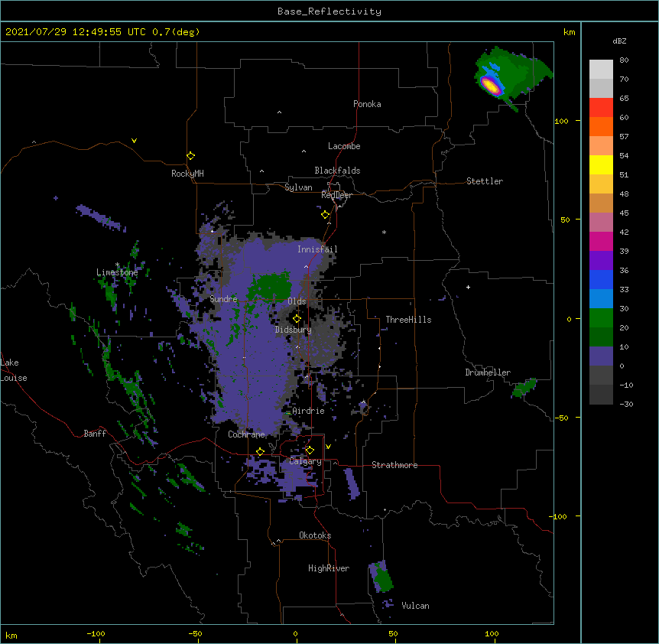Click the yellow diamond marker below RedDeer
659x644 pixels.
[x=326, y=215]
